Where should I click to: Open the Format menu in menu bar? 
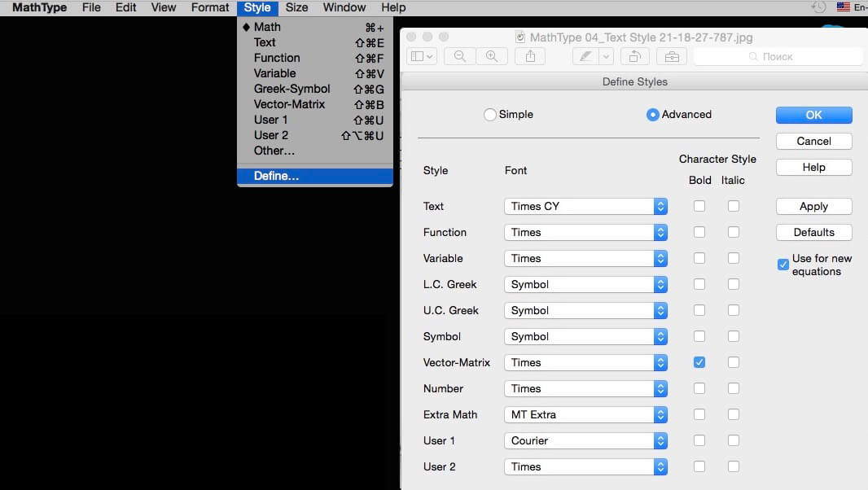[x=210, y=8]
